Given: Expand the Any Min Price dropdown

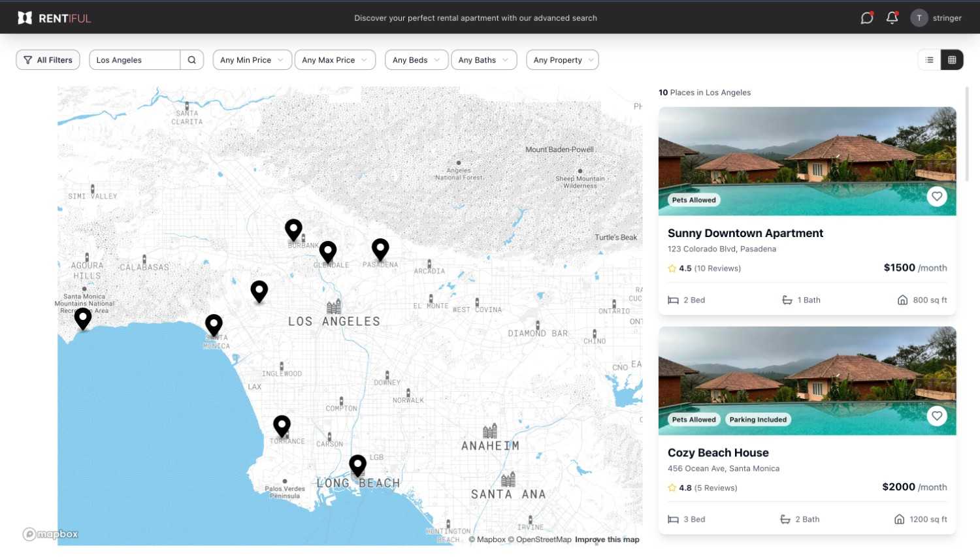Looking at the screenshot, I should 252,60.
